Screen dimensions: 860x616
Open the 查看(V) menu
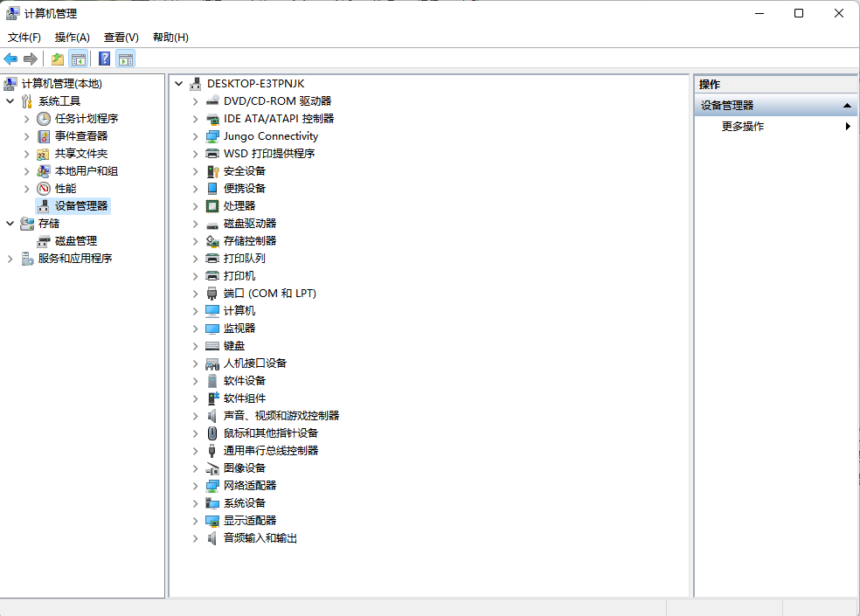pyautogui.click(x=121, y=38)
